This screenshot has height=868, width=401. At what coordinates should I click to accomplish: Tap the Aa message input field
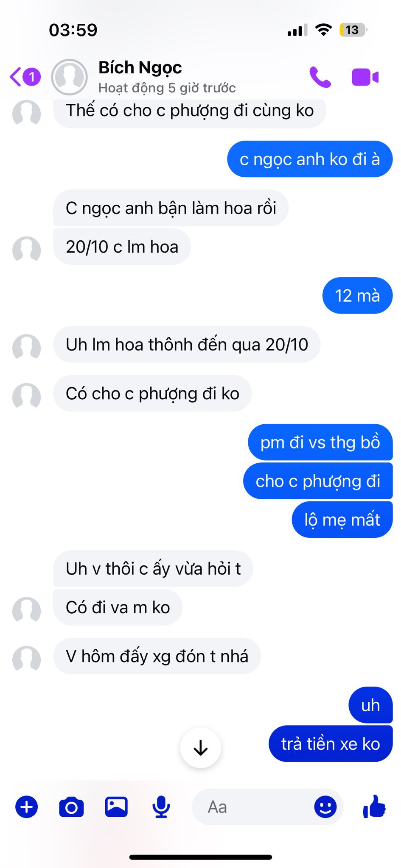[x=255, y=807]
